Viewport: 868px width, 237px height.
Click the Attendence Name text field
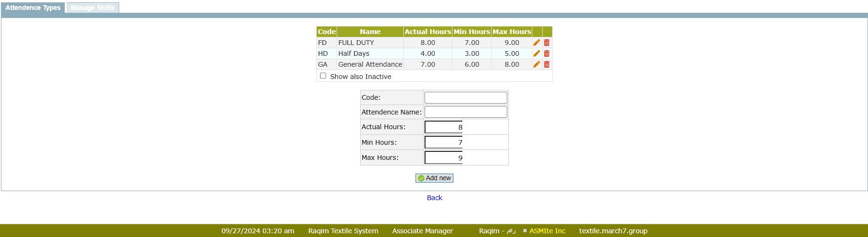[465, 112]
